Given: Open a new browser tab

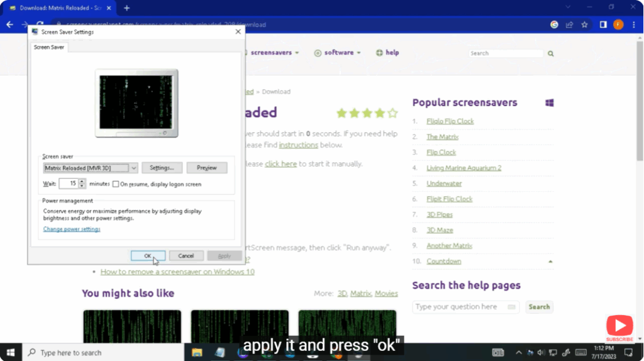Looking at the screenshot, I should click(126, 8).
